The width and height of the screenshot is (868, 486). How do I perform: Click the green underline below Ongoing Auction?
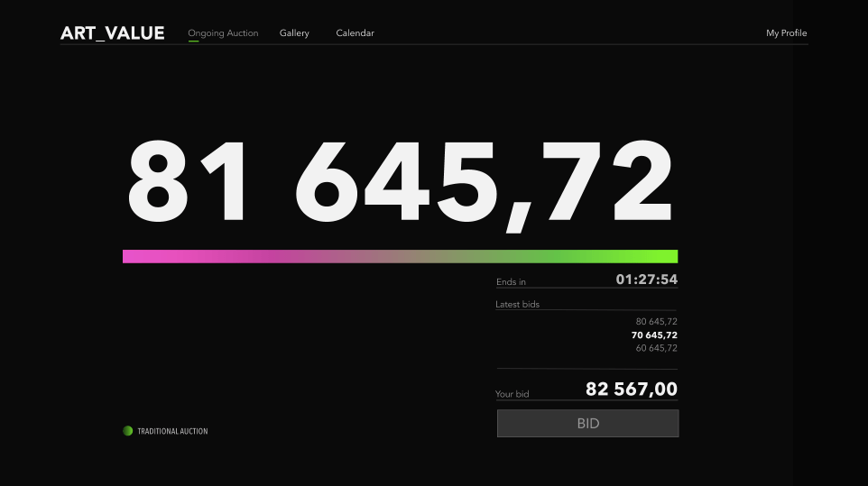pos(193,41)
